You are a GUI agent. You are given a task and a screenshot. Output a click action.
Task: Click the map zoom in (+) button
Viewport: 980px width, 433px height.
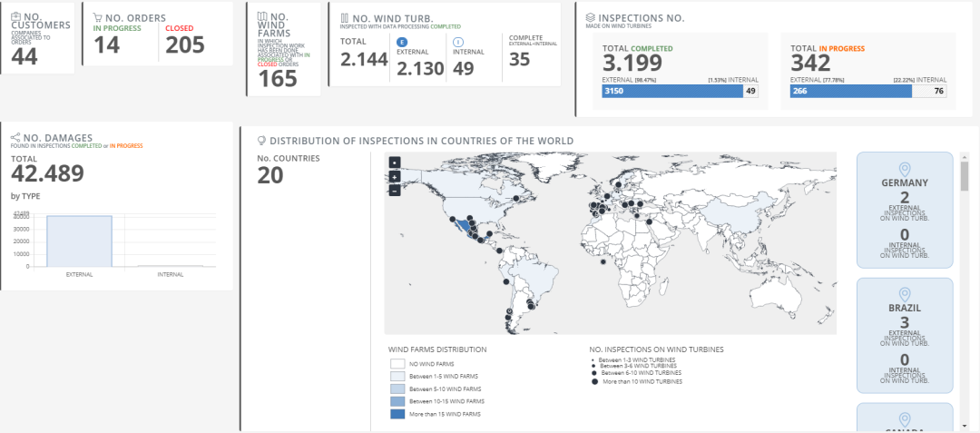394,177
